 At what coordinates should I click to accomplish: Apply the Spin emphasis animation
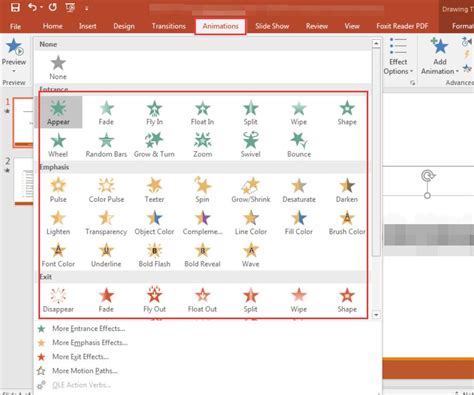[202, 190]
